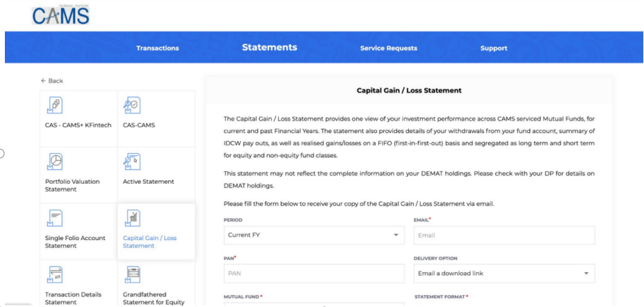644x307 pixels.
Task: Click the CAS-CAMS statement icon
Action: click(132, 105)
